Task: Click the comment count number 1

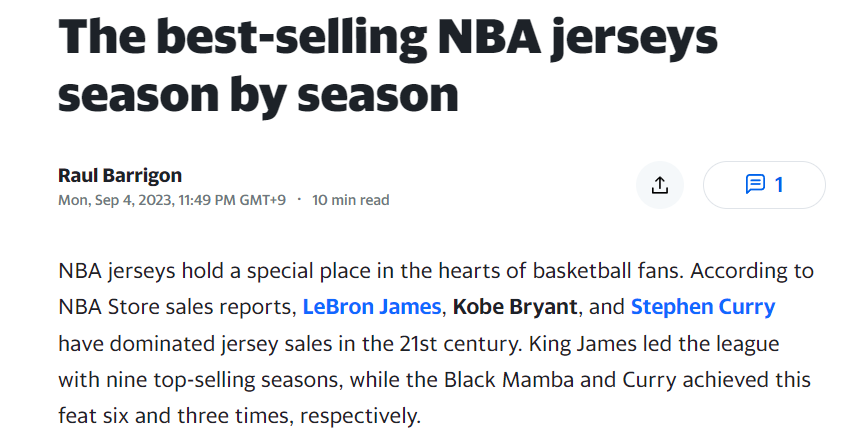Action: pos(779,185)
